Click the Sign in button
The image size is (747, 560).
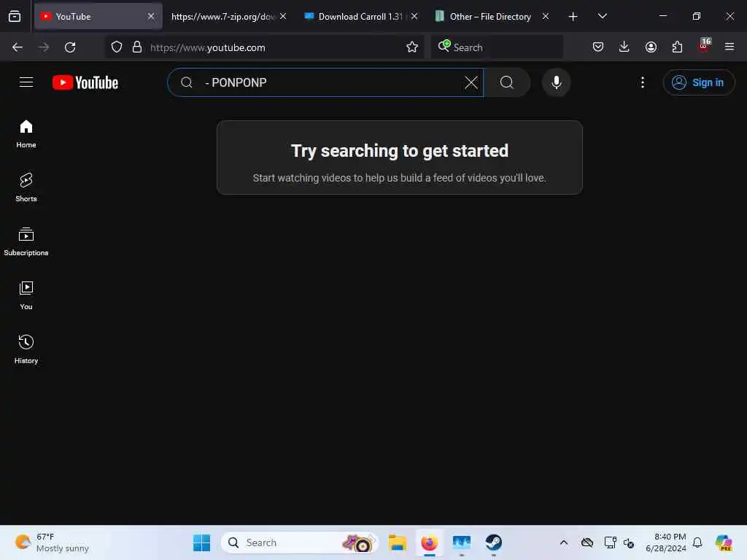point(698,82)
